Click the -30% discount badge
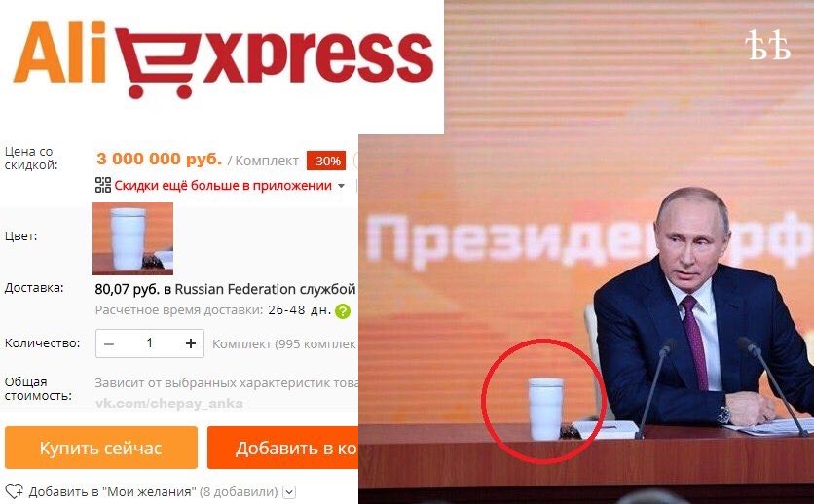This screenshot has width=814, height=504. 326,161
